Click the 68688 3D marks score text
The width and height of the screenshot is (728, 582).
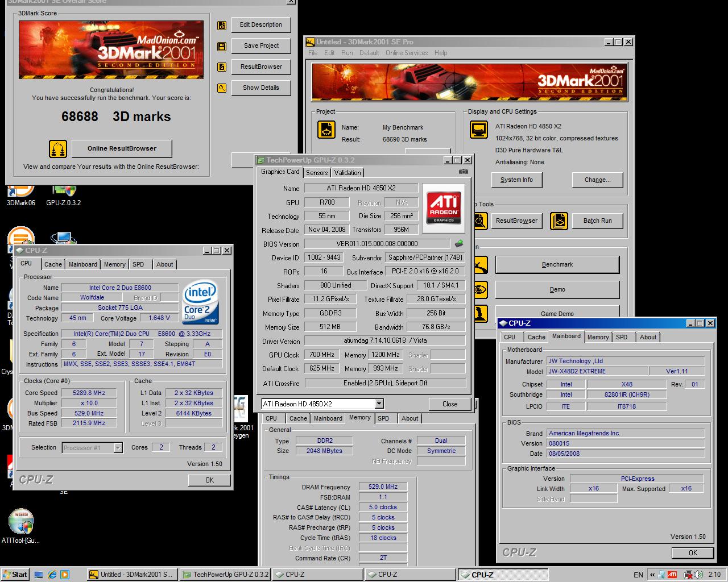pyautogui.click(x=116, y=117)
